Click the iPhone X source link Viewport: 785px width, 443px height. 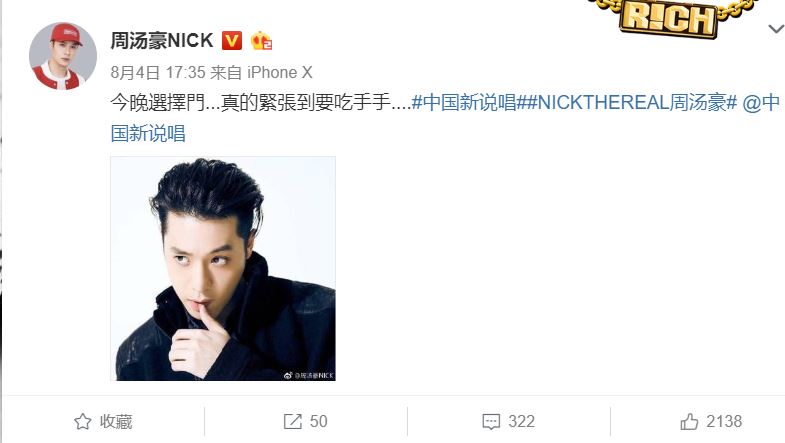coord(280,73)
